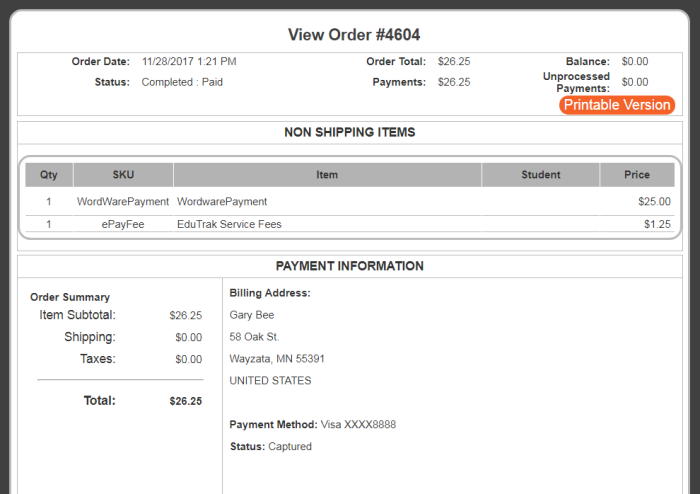Click the Completed : Paid status text
The height and width of the screenshot is (494, 700).
pyautogui.click(x=182, y=82)
